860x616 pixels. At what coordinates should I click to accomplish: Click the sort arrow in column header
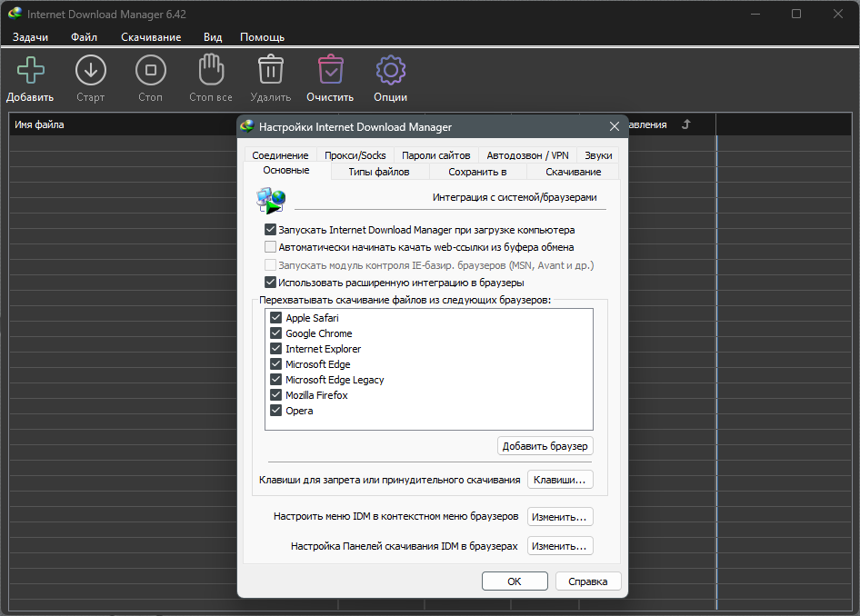685,124
